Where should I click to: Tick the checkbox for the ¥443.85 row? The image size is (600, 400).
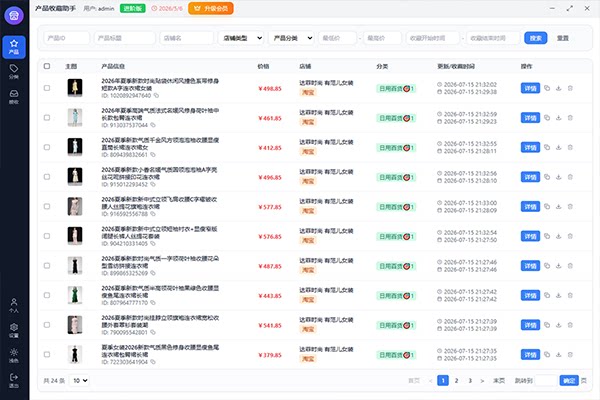click(47, 295)
